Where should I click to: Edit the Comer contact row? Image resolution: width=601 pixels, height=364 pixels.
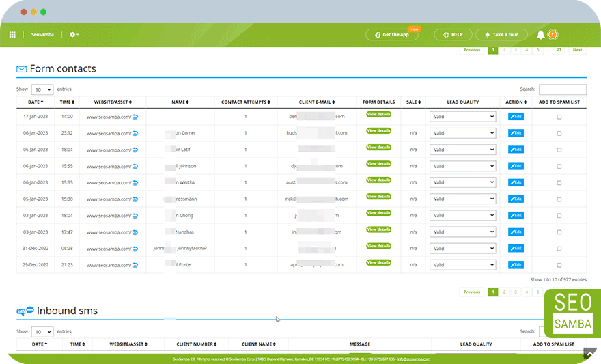tap(516, 133)
